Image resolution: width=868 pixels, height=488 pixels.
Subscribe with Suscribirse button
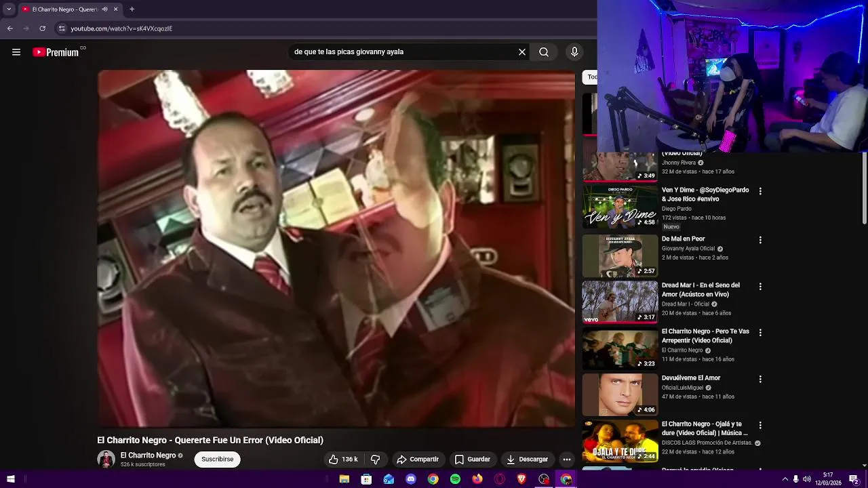pos(217,460)
